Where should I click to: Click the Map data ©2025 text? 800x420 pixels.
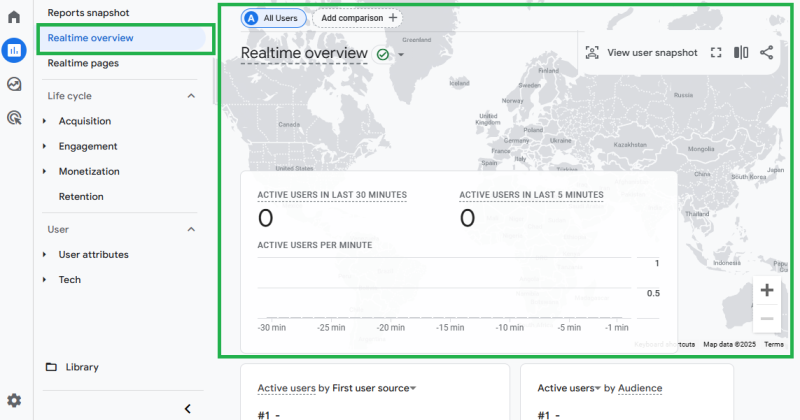[729, 344]
